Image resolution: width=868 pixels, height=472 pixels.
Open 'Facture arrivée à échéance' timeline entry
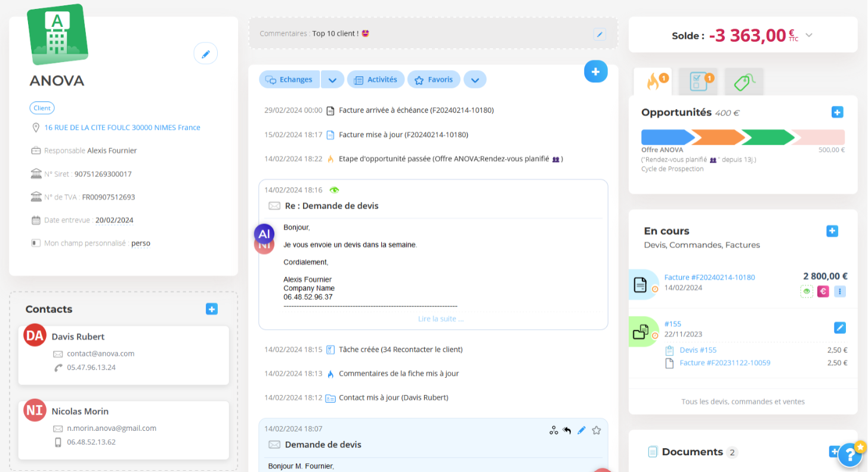pyautogui.click(x=416, y=110)
